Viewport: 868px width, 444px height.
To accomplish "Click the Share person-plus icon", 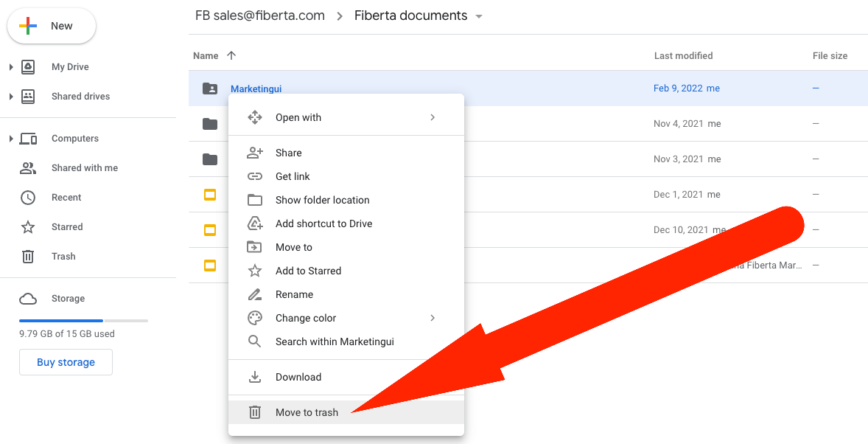I will (x=255, y=153).
